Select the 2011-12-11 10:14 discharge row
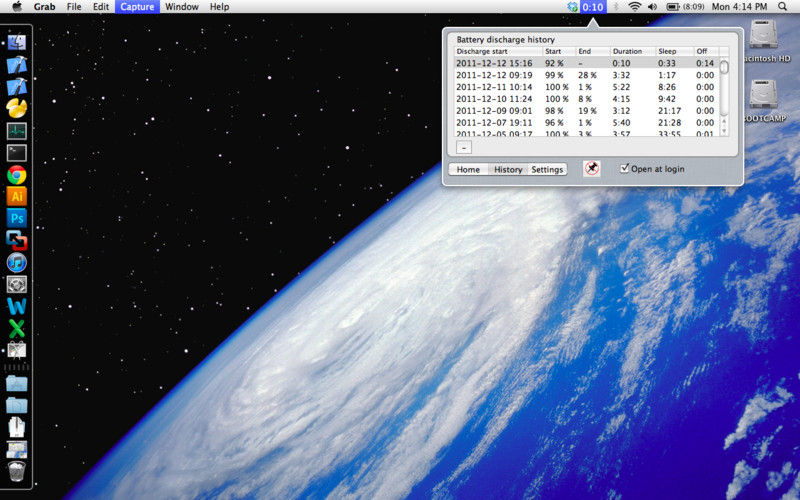Viewport: 800px width, 500px height. coord(587,87)
